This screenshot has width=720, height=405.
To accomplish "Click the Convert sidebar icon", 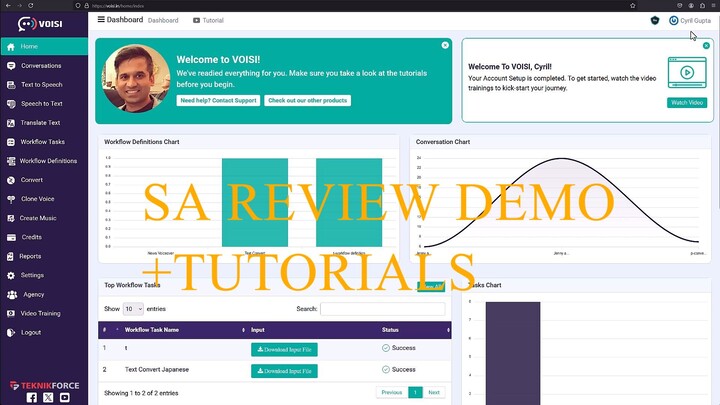I will click(11, 180).
